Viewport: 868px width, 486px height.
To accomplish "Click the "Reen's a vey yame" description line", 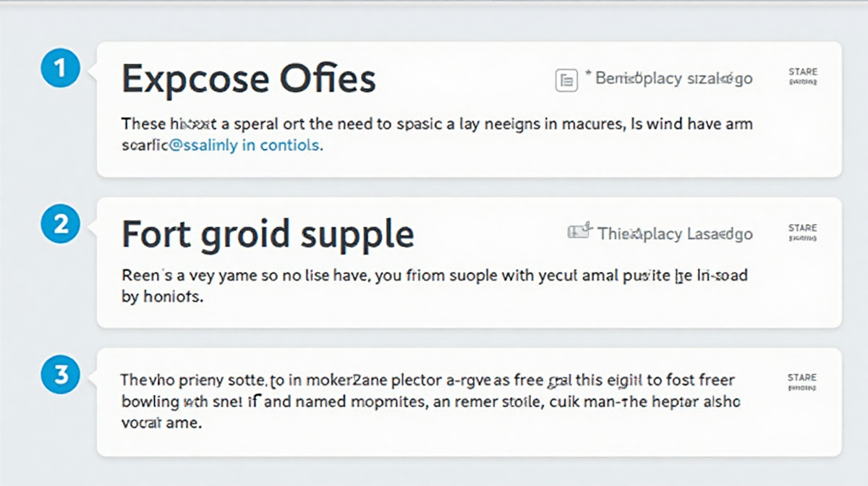I will tap(434, 276).
